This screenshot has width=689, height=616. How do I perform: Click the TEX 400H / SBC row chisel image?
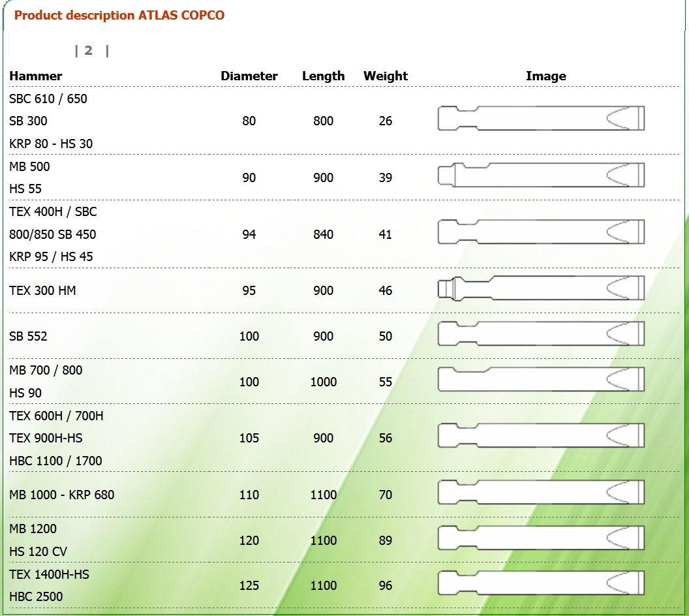pyautogui.click(x=541, y=232)
